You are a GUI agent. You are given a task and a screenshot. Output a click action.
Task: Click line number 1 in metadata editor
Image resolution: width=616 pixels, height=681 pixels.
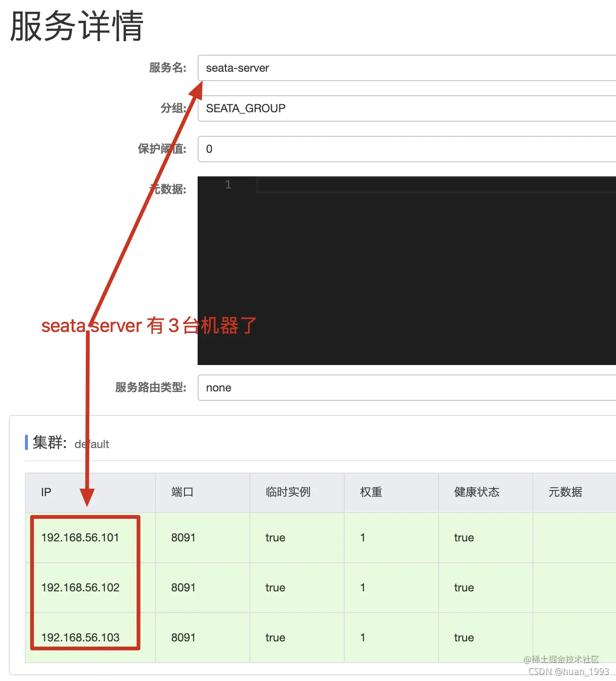228,185
